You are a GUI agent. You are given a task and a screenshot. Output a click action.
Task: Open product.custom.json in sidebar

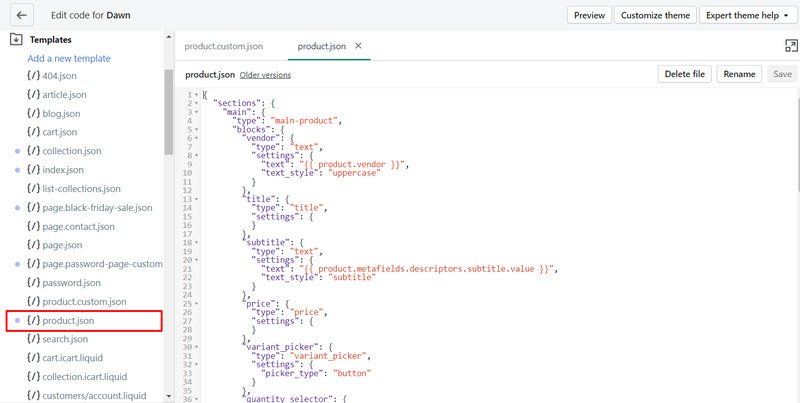coord(84,301)
